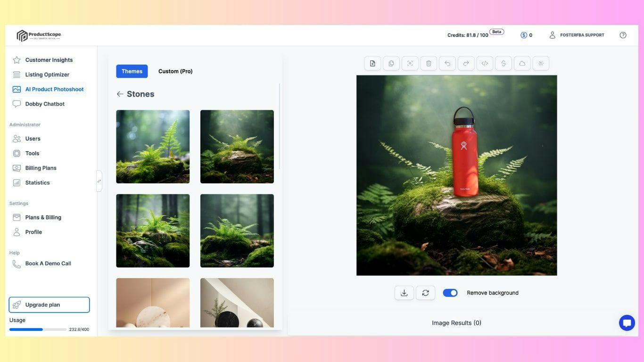This screenshot has height=362, width=644.
Task: Click the duplicate copy icon
Action: (x=391, y=64)
